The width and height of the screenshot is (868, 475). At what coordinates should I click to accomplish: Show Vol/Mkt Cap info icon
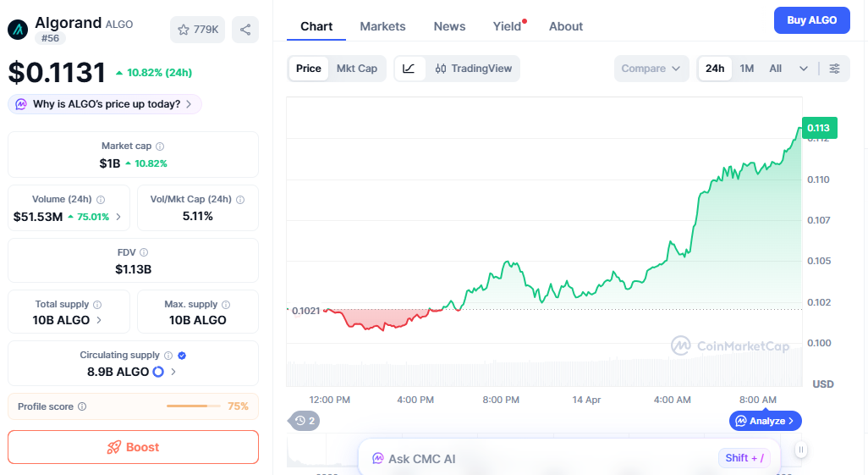[x=240, y=200]
